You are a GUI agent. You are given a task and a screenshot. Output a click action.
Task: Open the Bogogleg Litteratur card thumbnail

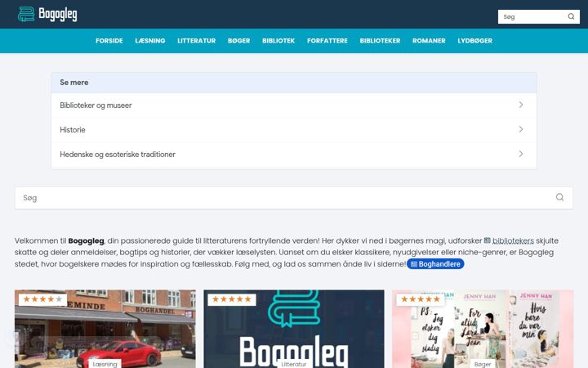(294, 329)
